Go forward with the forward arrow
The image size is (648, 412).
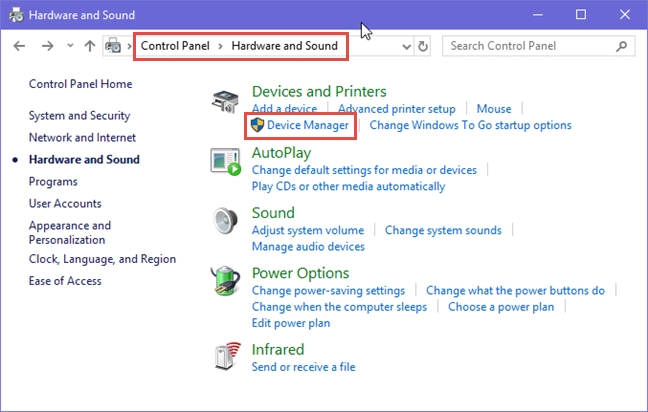tap(48, 46)
